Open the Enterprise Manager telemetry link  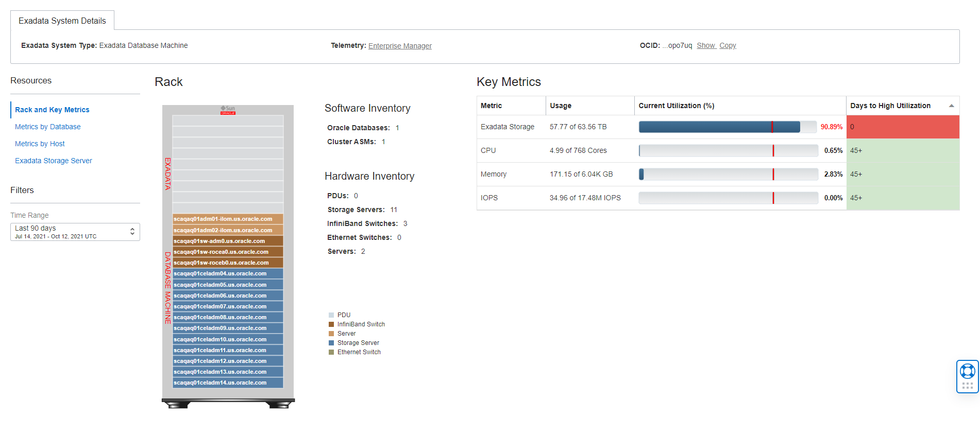click(x=400, y=46)
